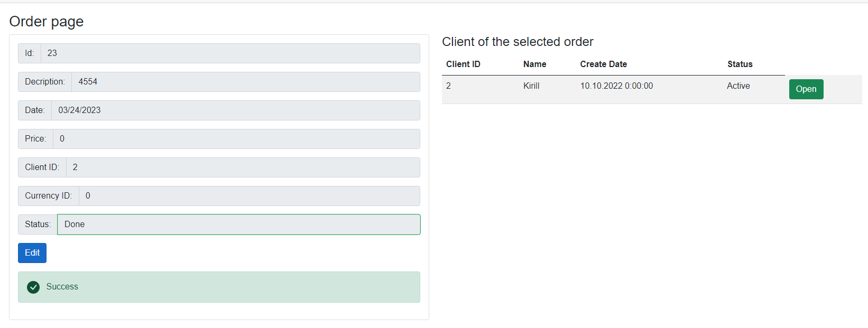Viewport: 868px width, 328px height.
Task: Click the Name column header
Action: click(534, 64)
